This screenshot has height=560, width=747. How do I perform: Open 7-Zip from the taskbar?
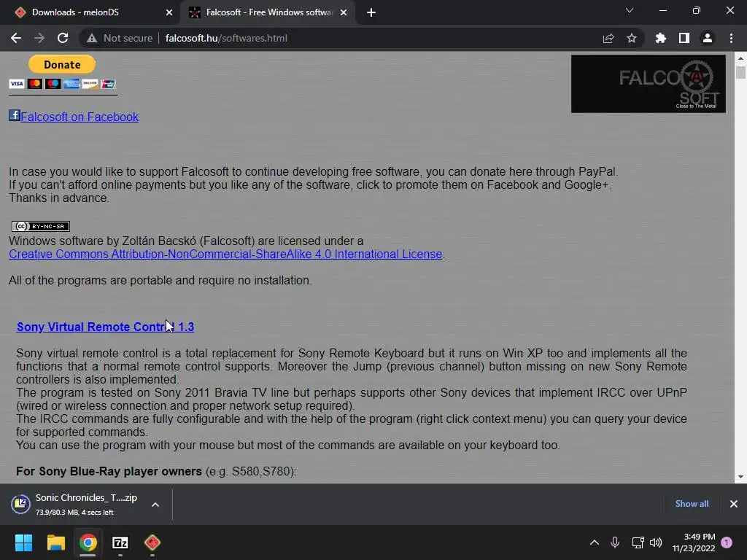click(x=120, y=542)
